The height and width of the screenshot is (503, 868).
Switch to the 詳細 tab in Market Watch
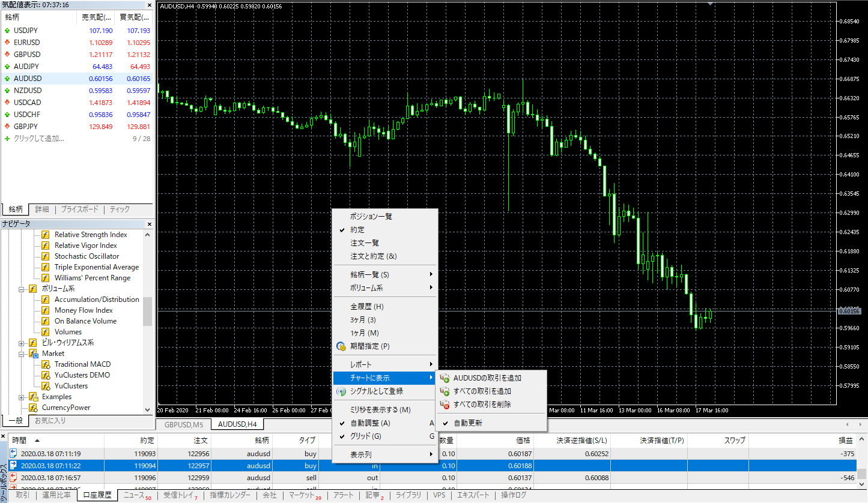click(x=42, y=209)
